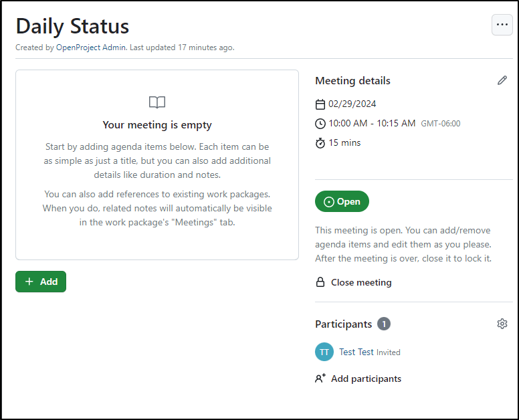
Task: Click the green Open status button
Action: pyautogui.click(x=342, y=201)
